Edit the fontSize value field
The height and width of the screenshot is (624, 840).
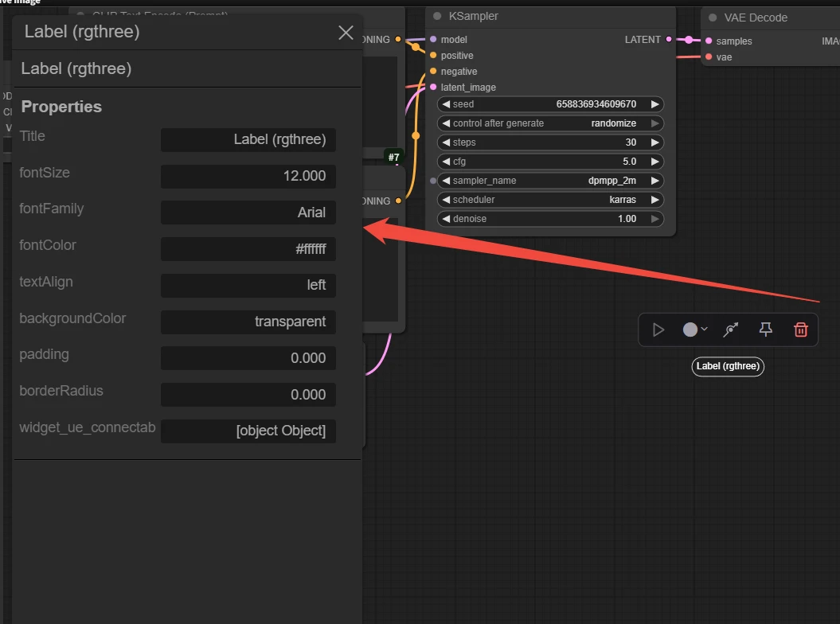248,176
